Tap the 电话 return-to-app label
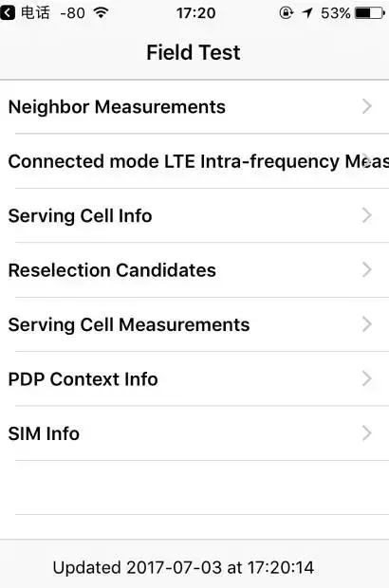389x588 pixels. tap(35, 13)
